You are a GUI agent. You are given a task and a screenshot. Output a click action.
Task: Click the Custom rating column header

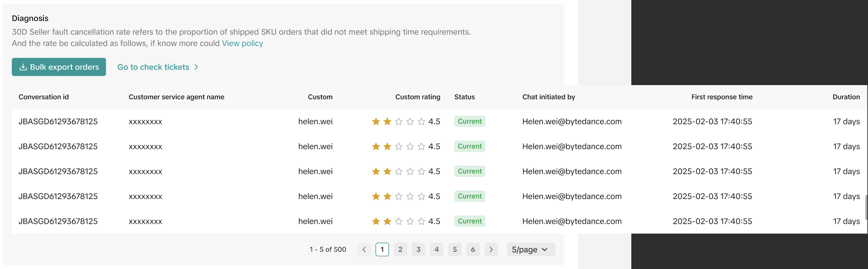(418, 97)
